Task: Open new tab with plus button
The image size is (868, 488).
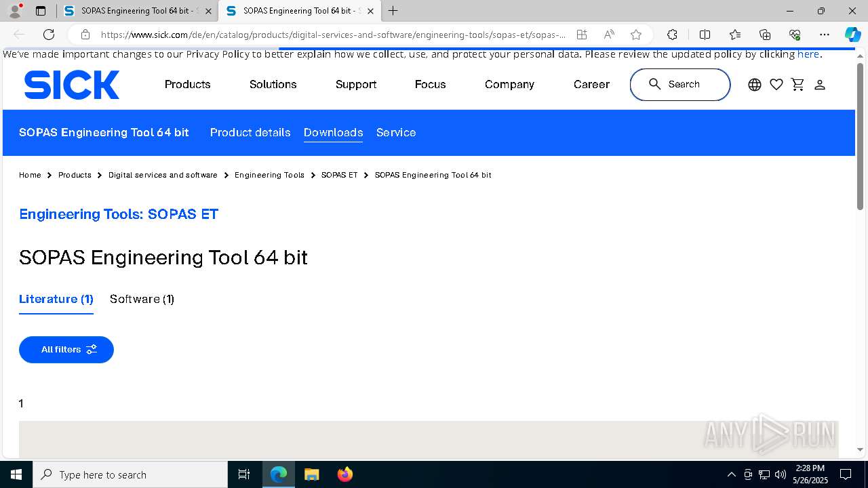Action: [393, 11]
